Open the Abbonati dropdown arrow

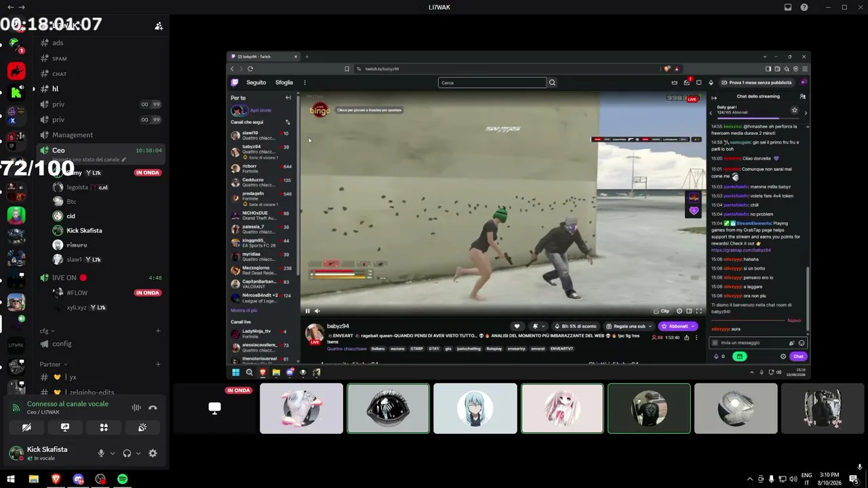(x=694, y=326)
